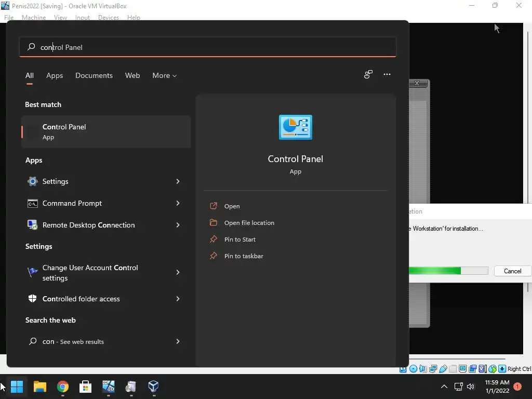Cancel the Workstation installation dialog
532x399 pixels.
(512, 271)
